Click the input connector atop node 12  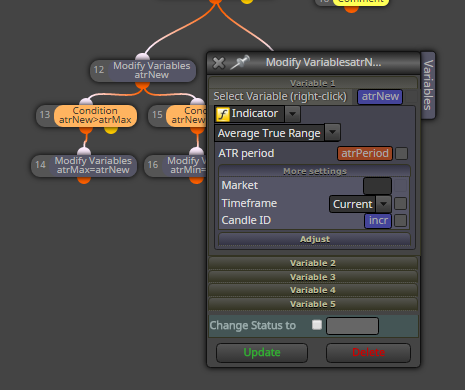(142, 57)
